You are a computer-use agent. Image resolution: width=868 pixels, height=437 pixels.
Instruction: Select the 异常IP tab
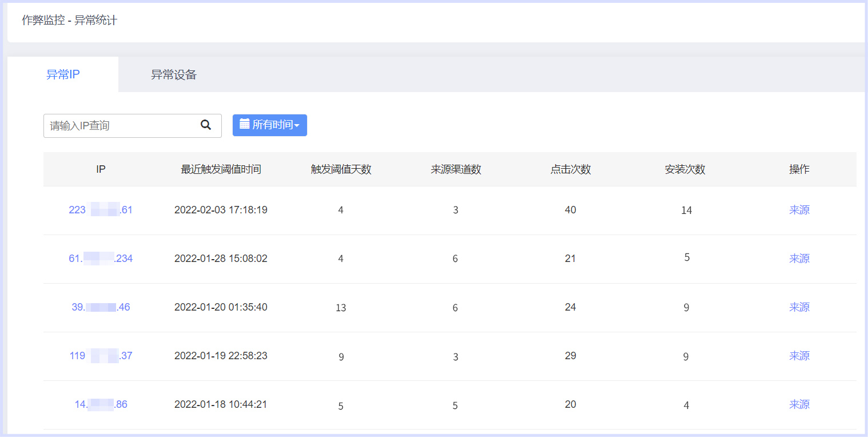[63, 74]
